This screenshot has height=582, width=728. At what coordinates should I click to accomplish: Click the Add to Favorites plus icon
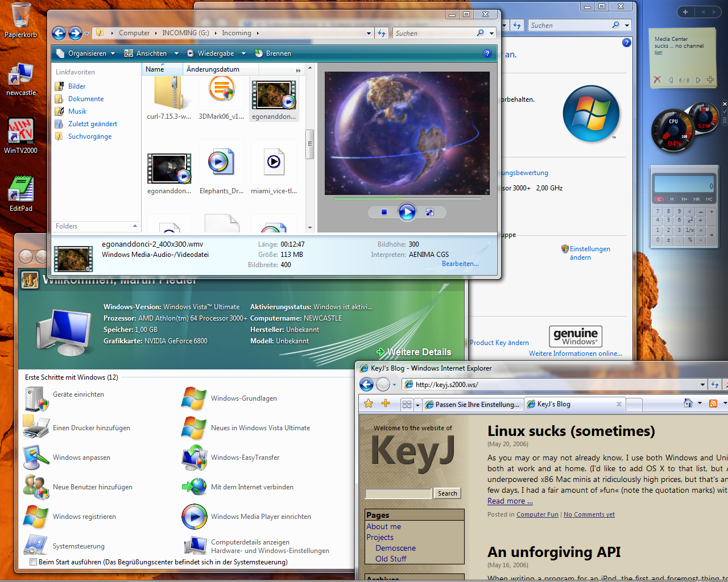coord(386,404)
